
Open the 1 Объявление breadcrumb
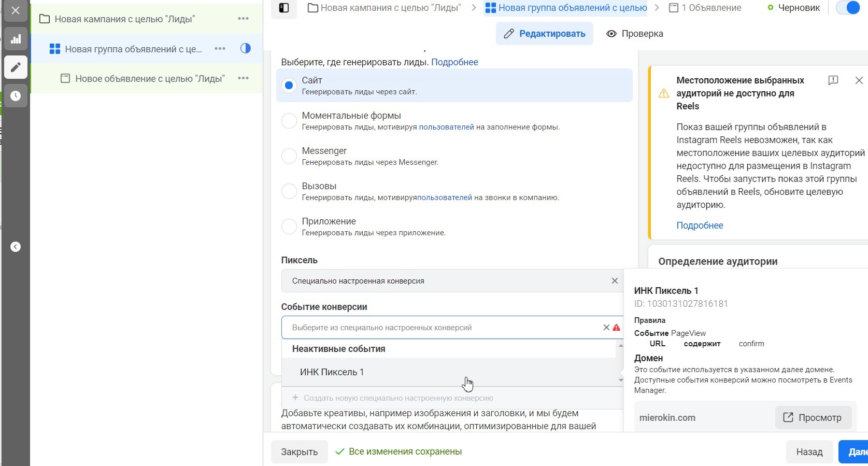click(705, 8)
